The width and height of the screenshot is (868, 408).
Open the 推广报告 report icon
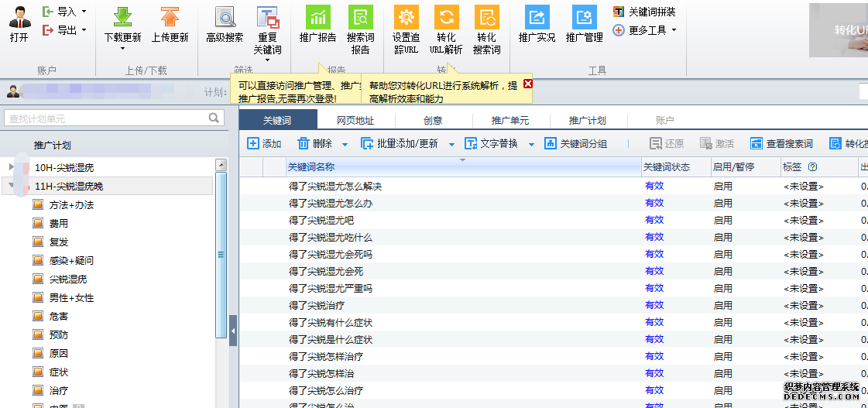coord(317,18)
